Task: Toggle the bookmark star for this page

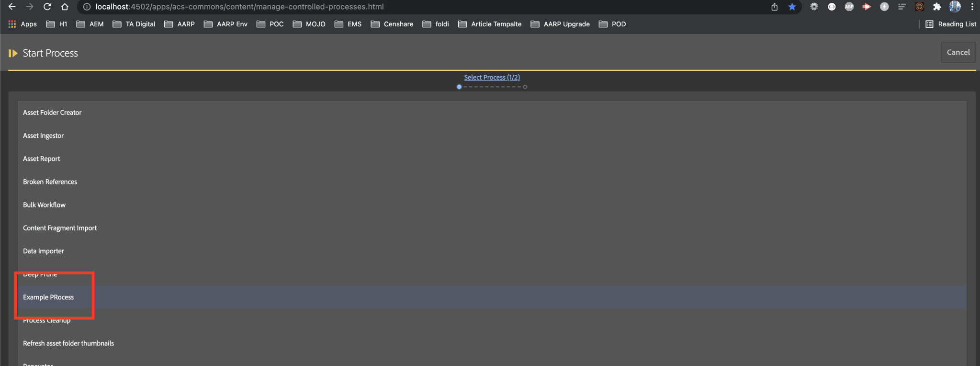Action: (792, 7)
